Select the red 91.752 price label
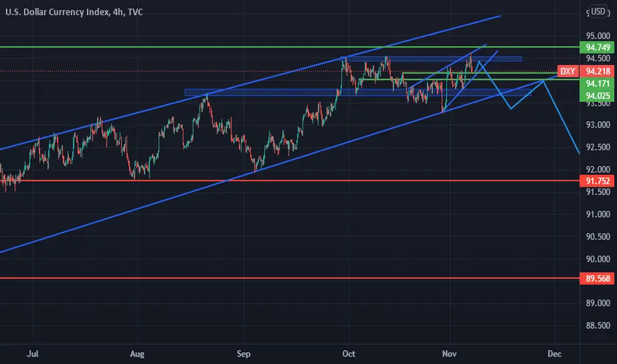 (597, 181)
